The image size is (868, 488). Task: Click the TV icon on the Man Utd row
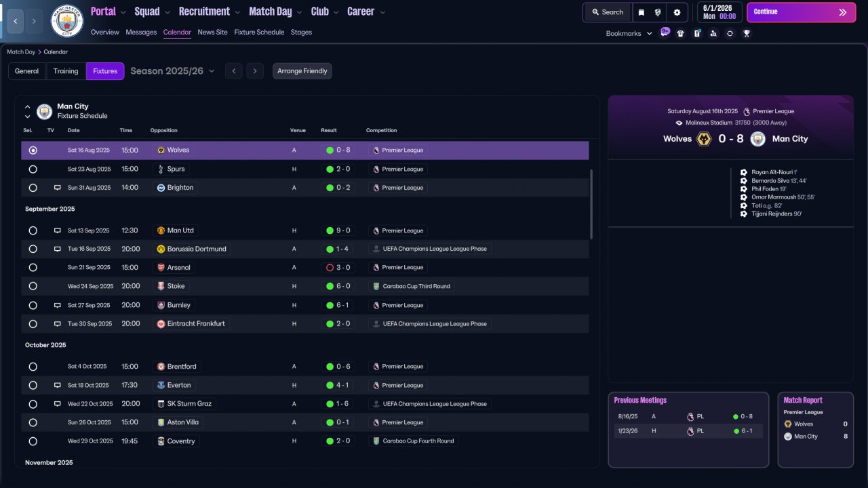pyautogui.click(x=58, y=230)
